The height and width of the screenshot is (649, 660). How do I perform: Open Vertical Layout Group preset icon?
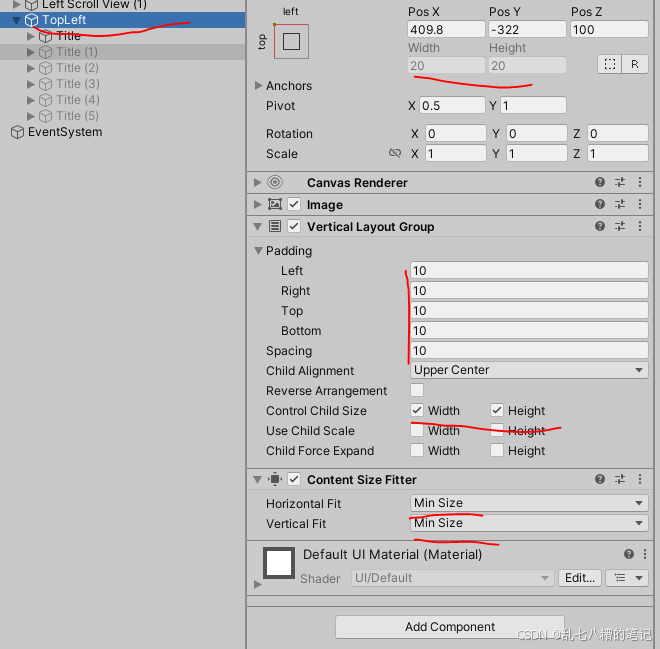(x=620, y=226)
